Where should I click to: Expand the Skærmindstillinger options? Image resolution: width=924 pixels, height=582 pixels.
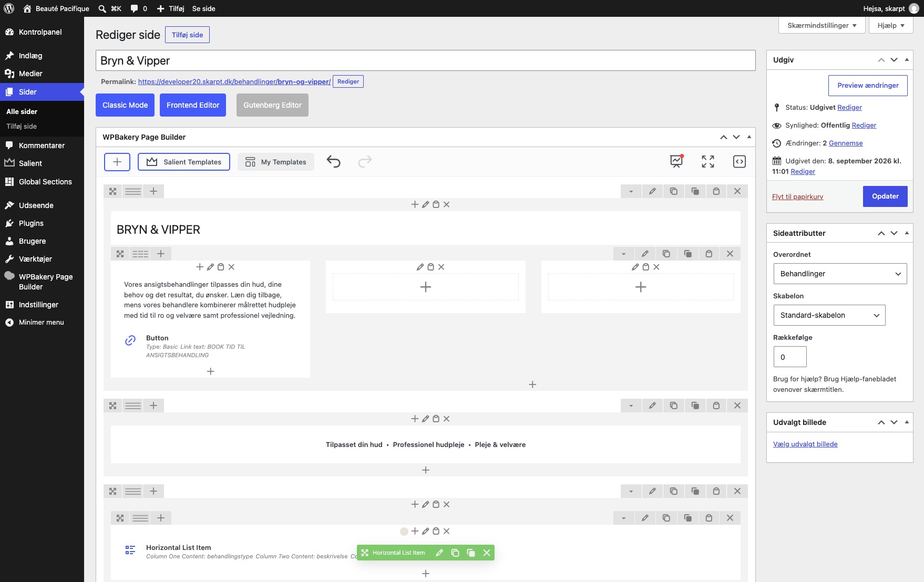822,25
